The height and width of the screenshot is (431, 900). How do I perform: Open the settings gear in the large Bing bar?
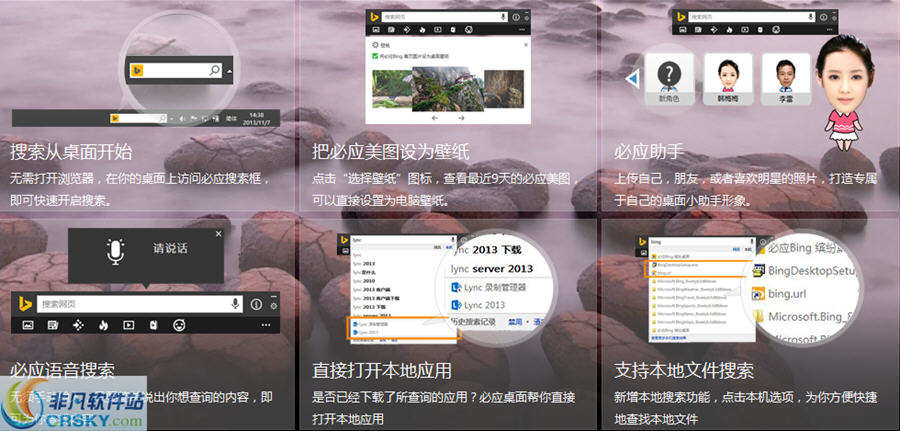click(x=273, y=305)
